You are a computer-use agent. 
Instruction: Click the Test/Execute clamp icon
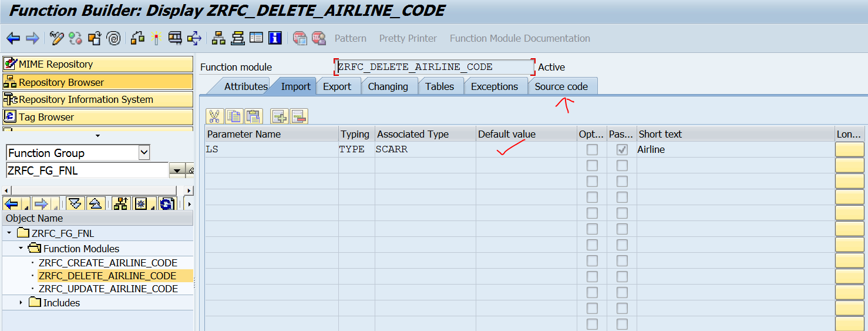point(175,39)
